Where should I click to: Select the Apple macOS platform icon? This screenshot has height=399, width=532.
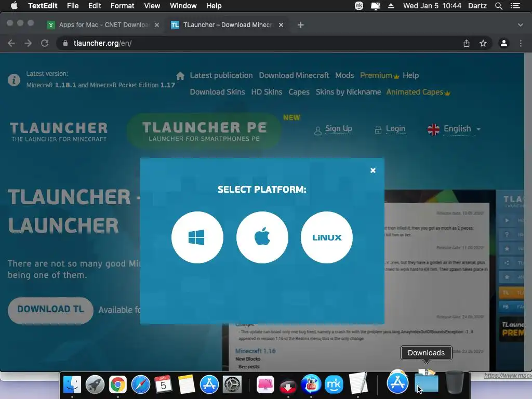pos(262,237)
